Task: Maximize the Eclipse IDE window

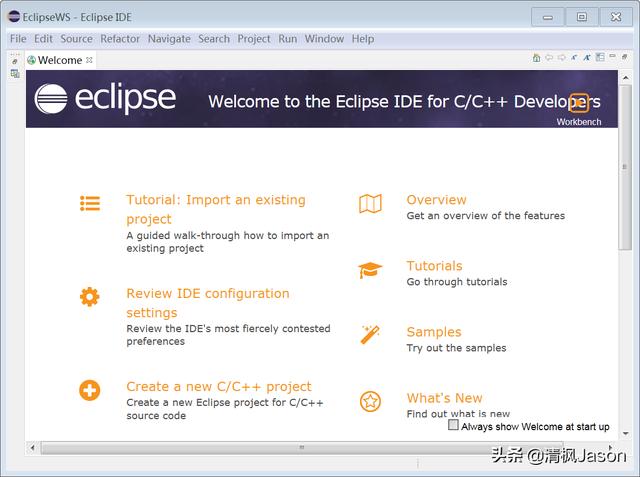Action: coord(582,17)
